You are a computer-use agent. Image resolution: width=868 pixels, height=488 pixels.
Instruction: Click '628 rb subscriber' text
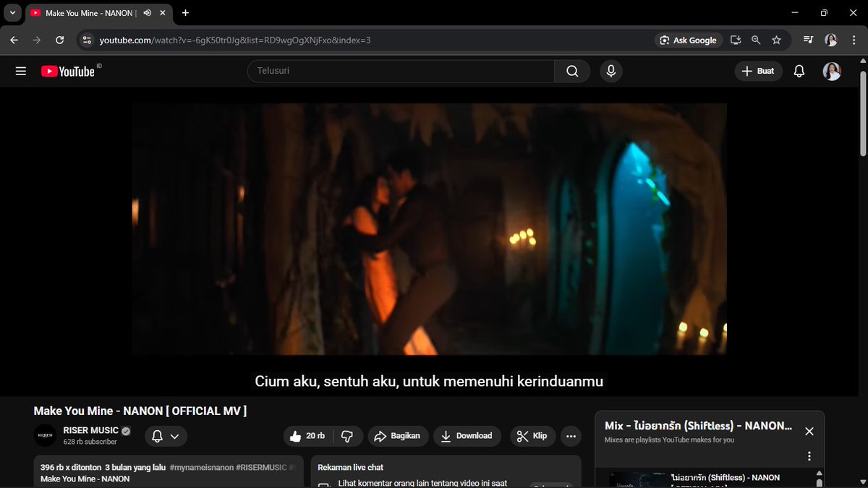(90, 442)
